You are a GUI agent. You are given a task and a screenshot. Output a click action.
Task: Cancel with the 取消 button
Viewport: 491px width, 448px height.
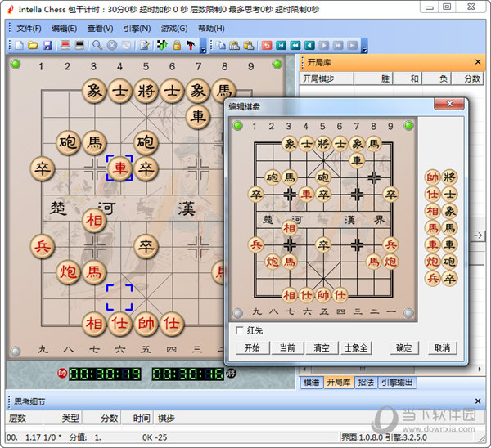(442, 348)
